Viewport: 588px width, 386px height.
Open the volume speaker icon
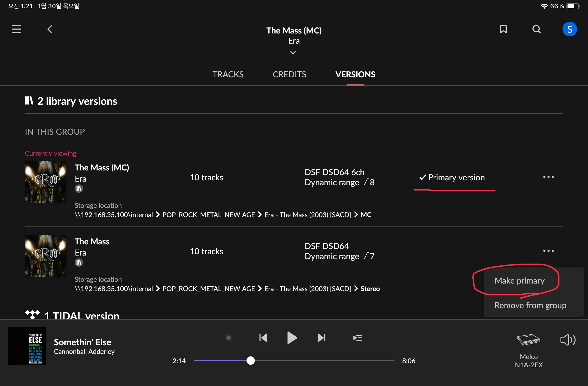(568, 340)
